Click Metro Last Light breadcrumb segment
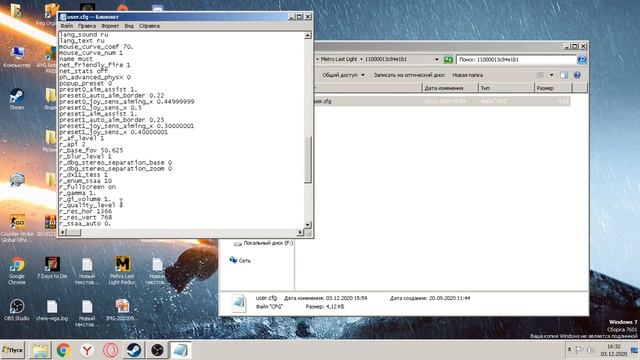This screenshot has width=640, height=360. point(339,59)
